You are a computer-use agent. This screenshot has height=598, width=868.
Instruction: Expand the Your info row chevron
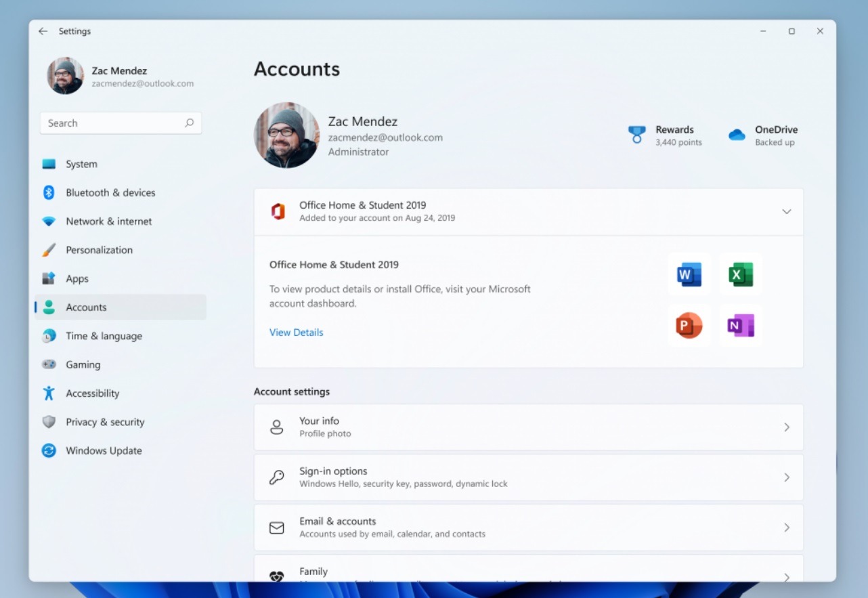[786, 427]
